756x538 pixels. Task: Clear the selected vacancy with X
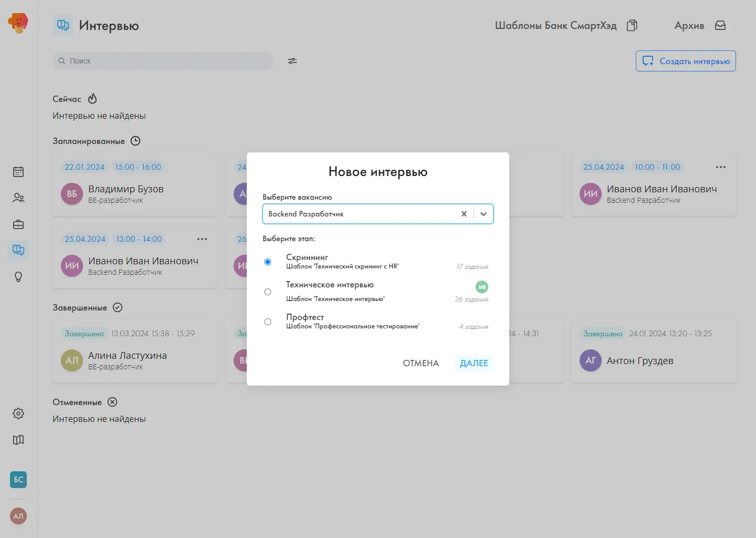coord(464,214)
